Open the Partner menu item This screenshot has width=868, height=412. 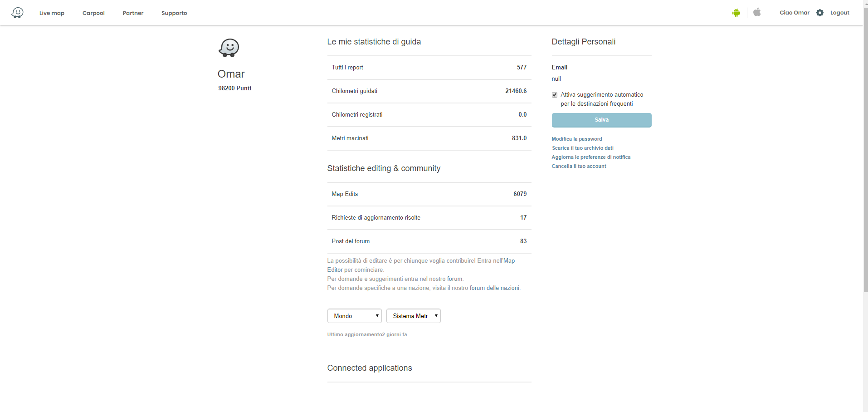(x=133, y=13)
